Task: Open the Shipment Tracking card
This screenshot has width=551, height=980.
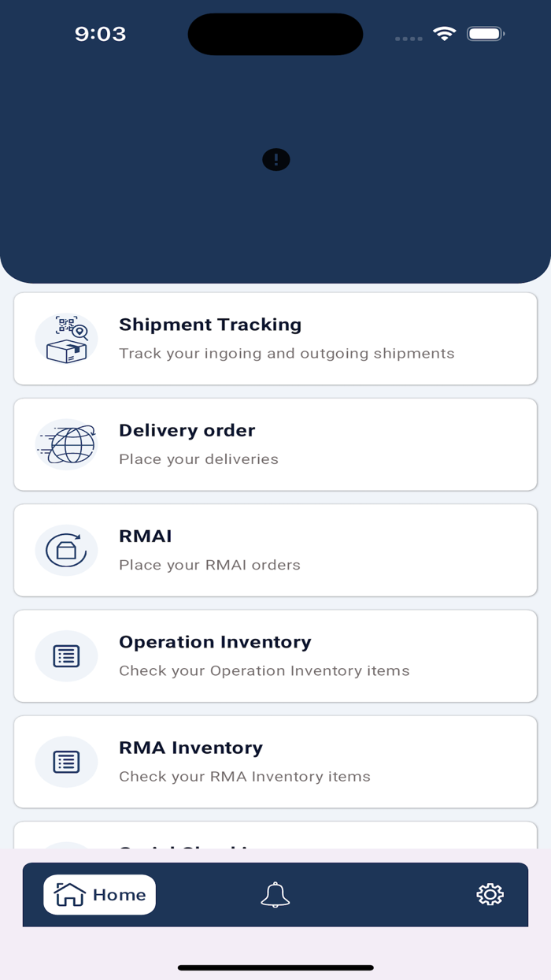Action: click(275, 338)
